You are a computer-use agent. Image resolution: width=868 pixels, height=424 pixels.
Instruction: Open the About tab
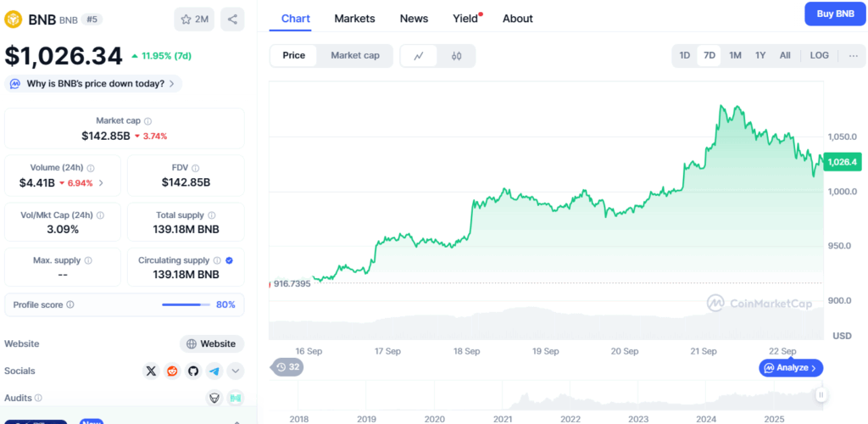pos(518,19)
